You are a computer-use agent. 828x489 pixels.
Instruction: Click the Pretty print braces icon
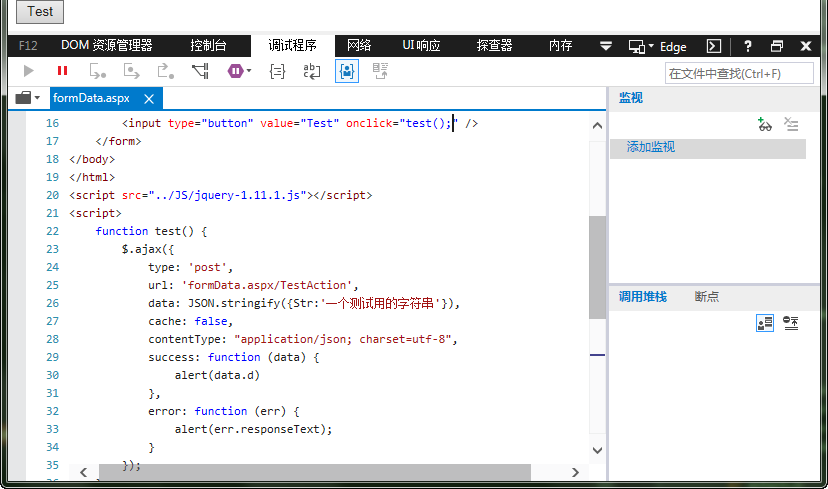pyautogui.click(x=277, y=71)
